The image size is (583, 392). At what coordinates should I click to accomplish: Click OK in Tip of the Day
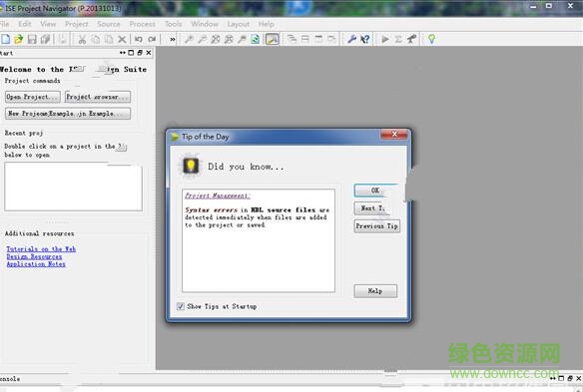pyautogui.click(x=375, y=191)
